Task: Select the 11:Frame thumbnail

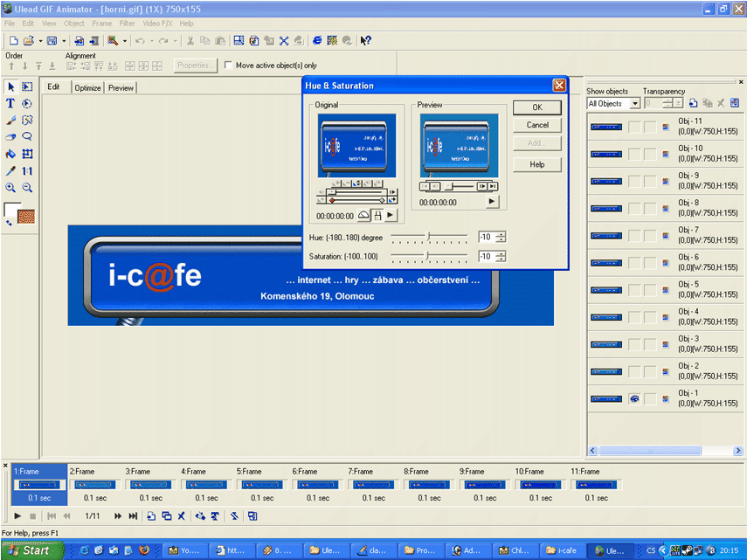Action: (596, 485)
